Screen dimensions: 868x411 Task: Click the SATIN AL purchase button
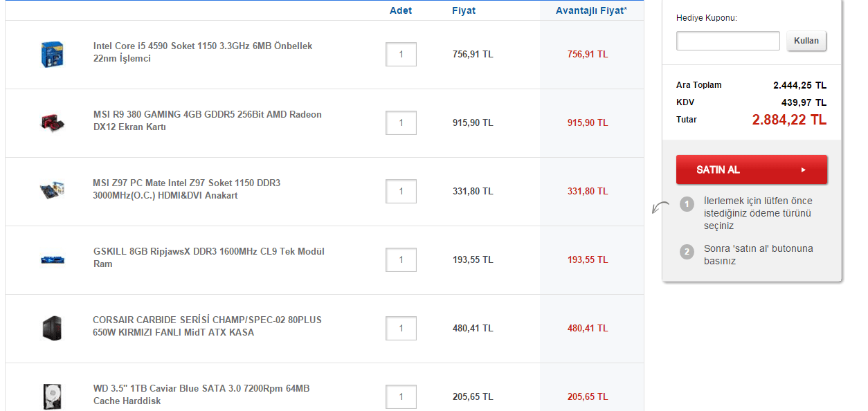coord(751,170)
